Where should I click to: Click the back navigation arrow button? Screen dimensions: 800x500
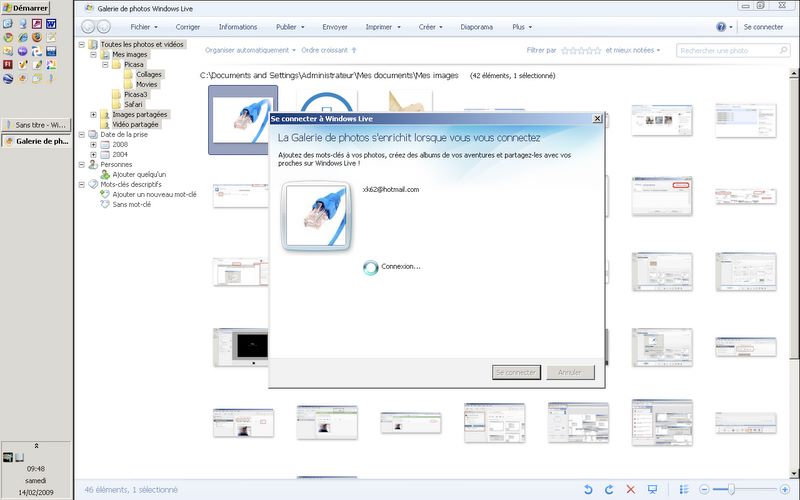click(88, 27)
